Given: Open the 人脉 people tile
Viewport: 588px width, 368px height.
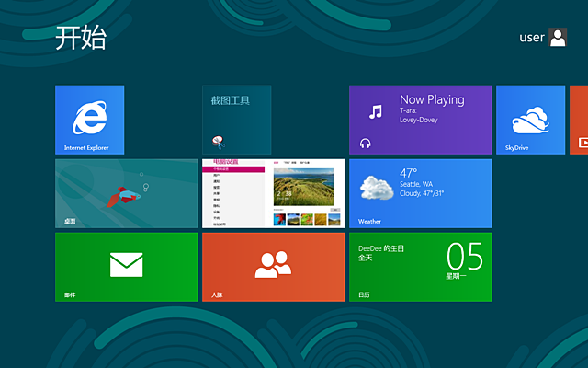Looking at the screenshot, I should [274, 267].
